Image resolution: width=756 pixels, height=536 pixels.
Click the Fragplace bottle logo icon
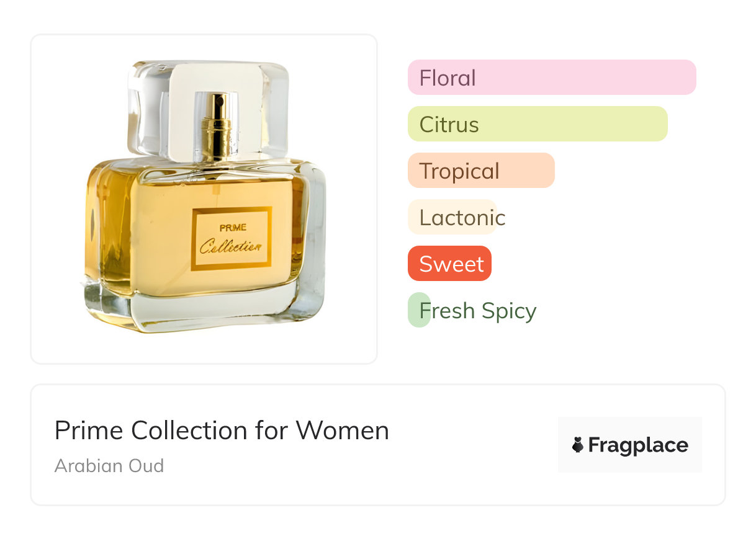(578, 445)
